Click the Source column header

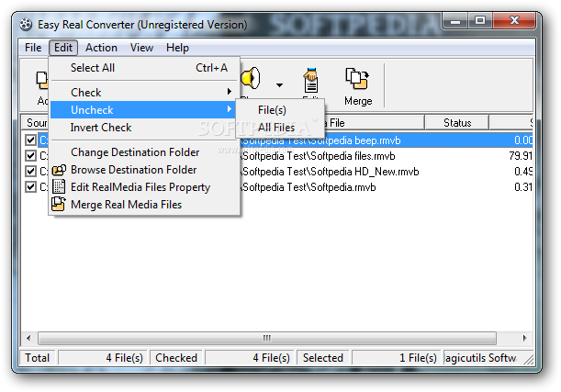tap(36, 123)
